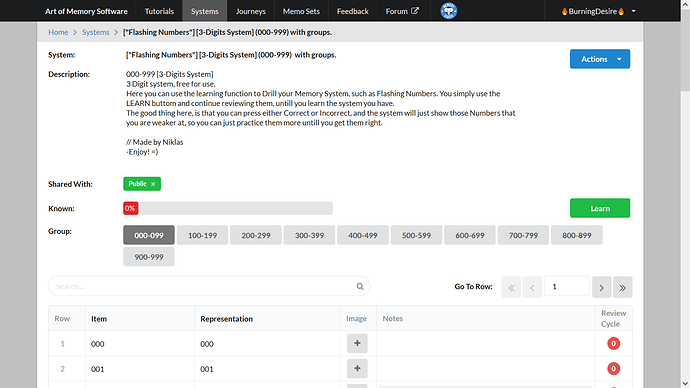Screen dimensions: 690x388
Task: Jump to the last page
Action: tap(623, 287)
